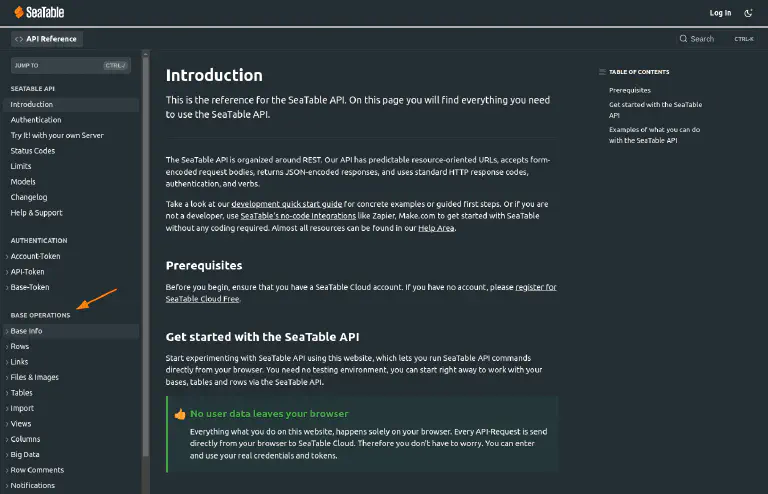Viewport: 768px width, 494px height.
Task: Click the search magnifier icon
Action: click(x=683, y=39)
